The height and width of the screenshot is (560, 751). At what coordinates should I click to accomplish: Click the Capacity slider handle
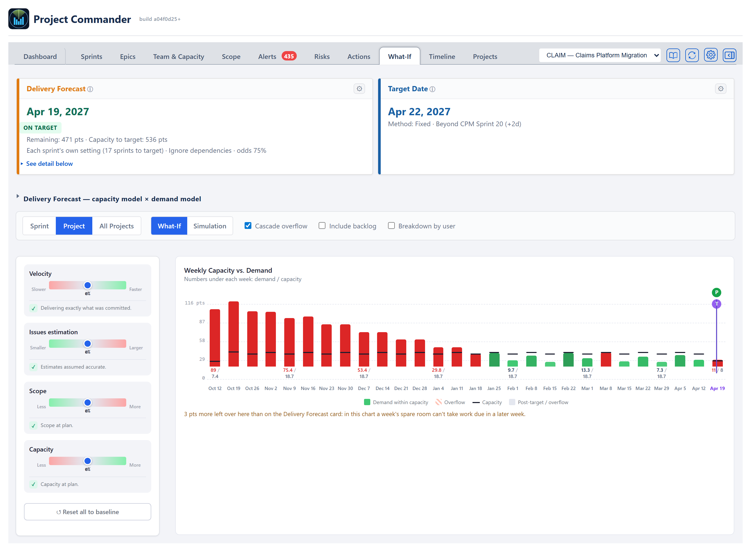[87, 461]
